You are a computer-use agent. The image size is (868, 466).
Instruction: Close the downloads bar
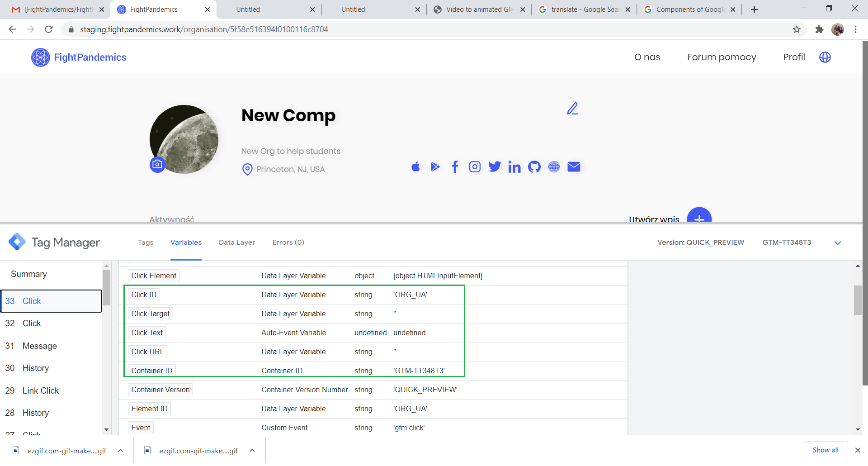coord(858,450)
